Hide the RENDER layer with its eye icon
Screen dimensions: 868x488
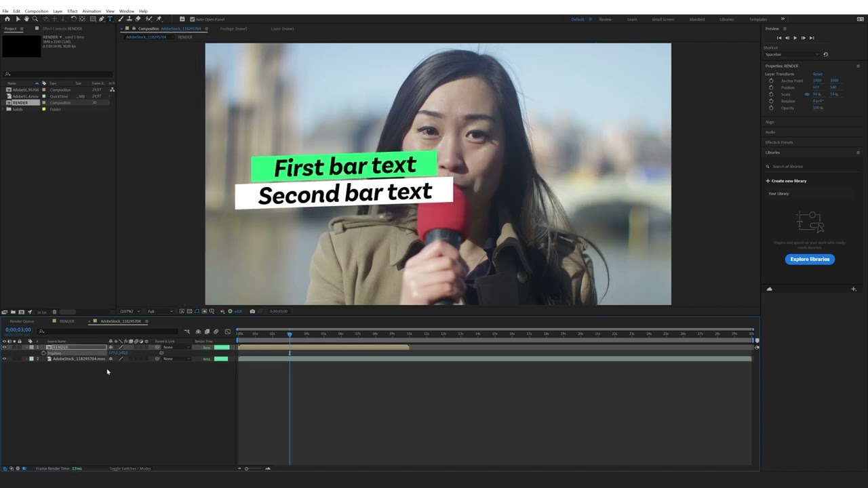(x=4, y=347)
